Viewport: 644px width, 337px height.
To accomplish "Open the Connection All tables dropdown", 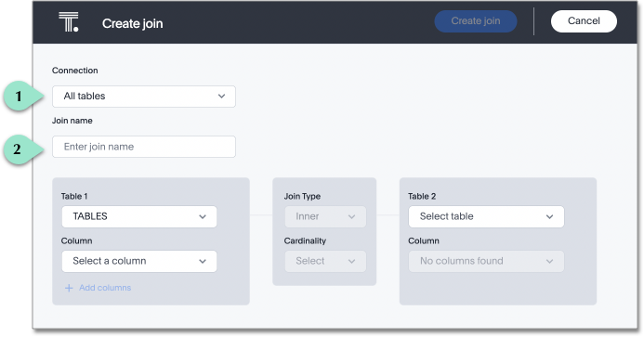I will pyautogui.click(x=144, y=97).
